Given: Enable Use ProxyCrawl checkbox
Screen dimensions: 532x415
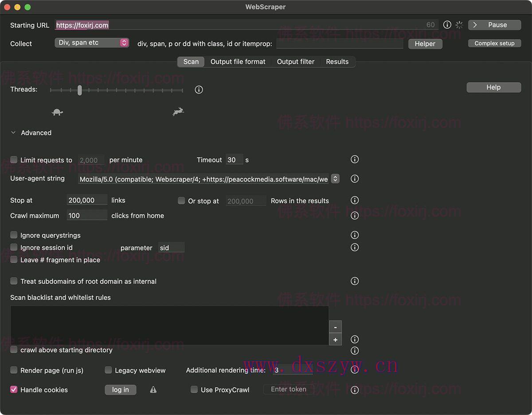Looking at the screenshot, I should (194, 389).
